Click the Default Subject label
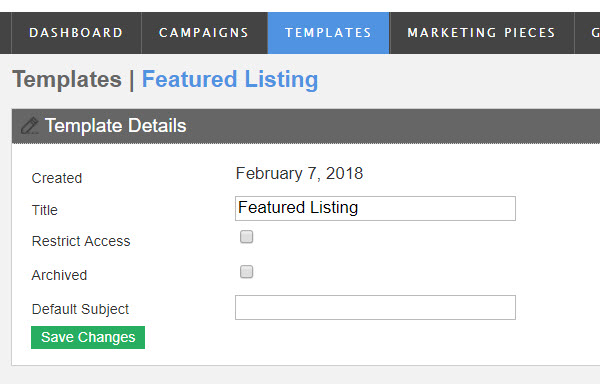Viewport: 600px width, 384px height. tap(80, 309)
